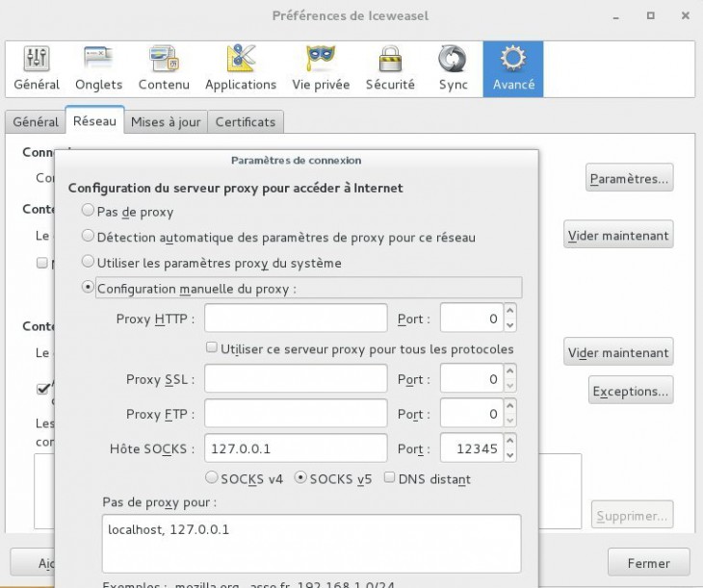
Task: Enable the DNS distant checkbox
Action: (x=390, y=478)
